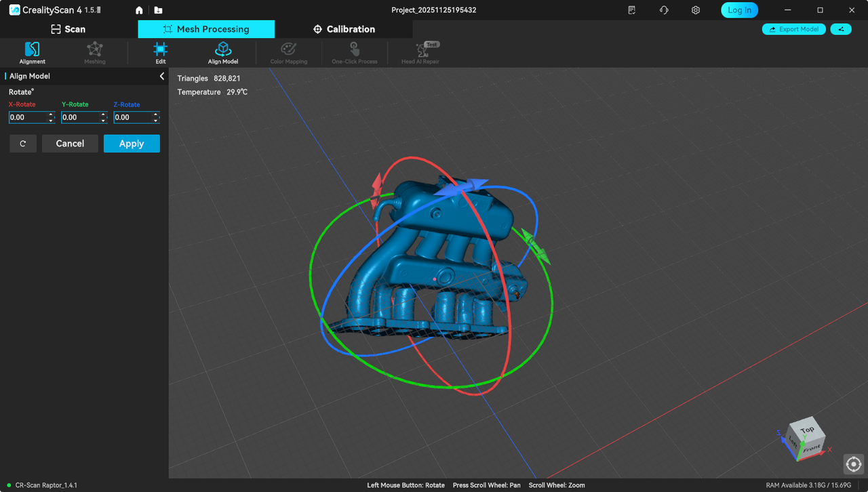This screenshot has width=868, height=492.
Task: Open Head AI Repair
Action: [x=421, y=52]
